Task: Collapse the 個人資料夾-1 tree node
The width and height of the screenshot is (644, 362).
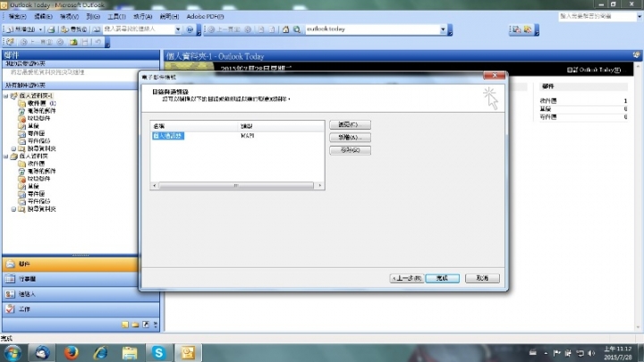Action: 5,96
